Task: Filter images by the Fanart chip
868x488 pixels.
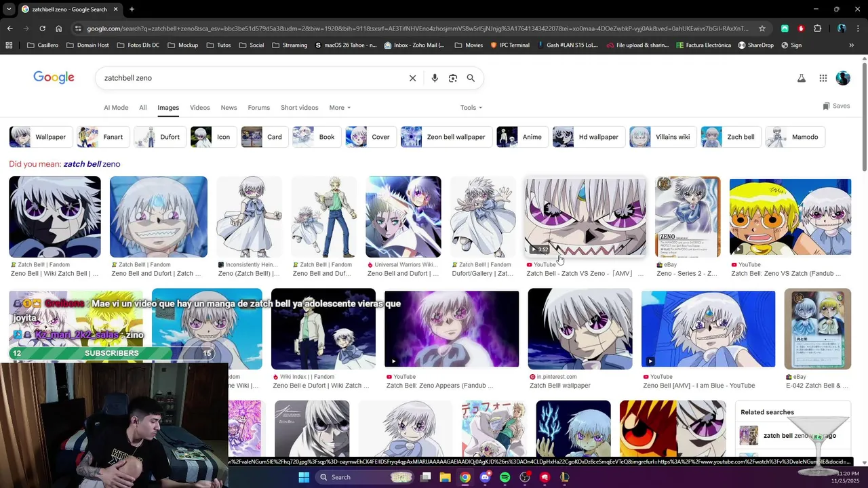Action: coord(102,137)
